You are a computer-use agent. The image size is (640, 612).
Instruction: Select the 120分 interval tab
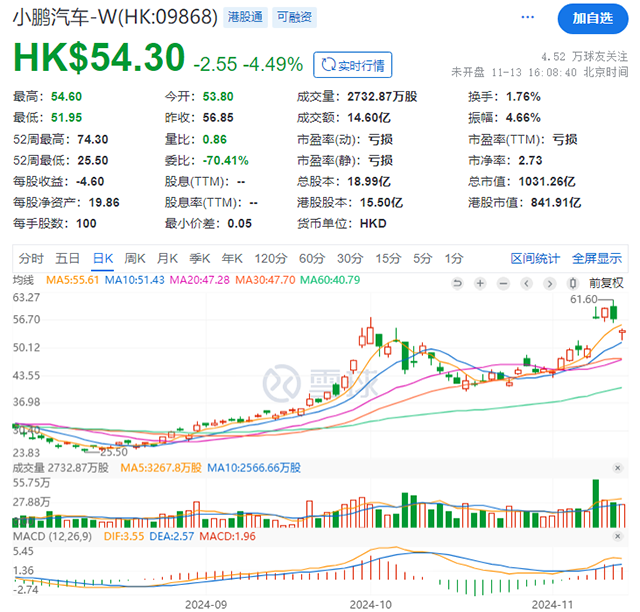point(271,258)
